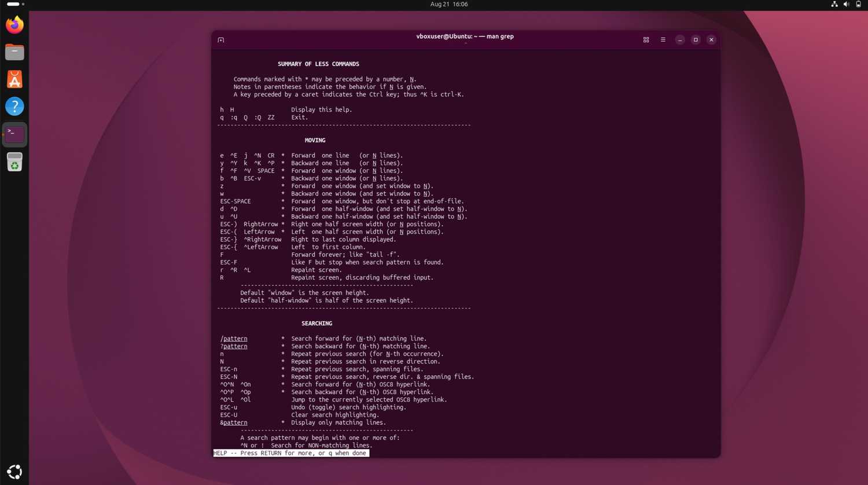The image size is (868, 485).
Task: Click the 'SEARCHING' section heading
Action: [x=317, y=324]
